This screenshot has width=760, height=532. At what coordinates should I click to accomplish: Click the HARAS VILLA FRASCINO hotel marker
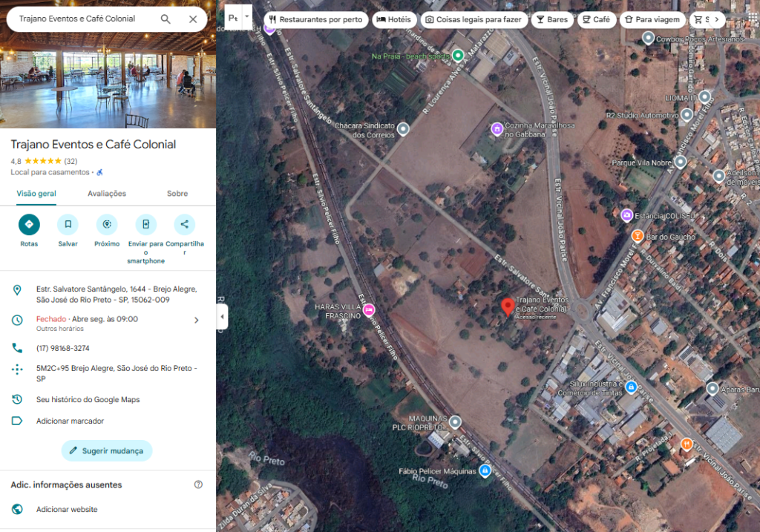pos(368,309)
